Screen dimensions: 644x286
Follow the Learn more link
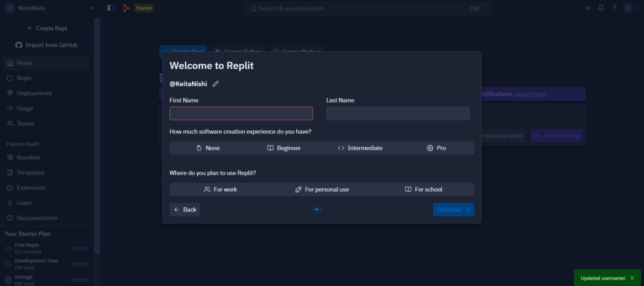click(531, 94)
